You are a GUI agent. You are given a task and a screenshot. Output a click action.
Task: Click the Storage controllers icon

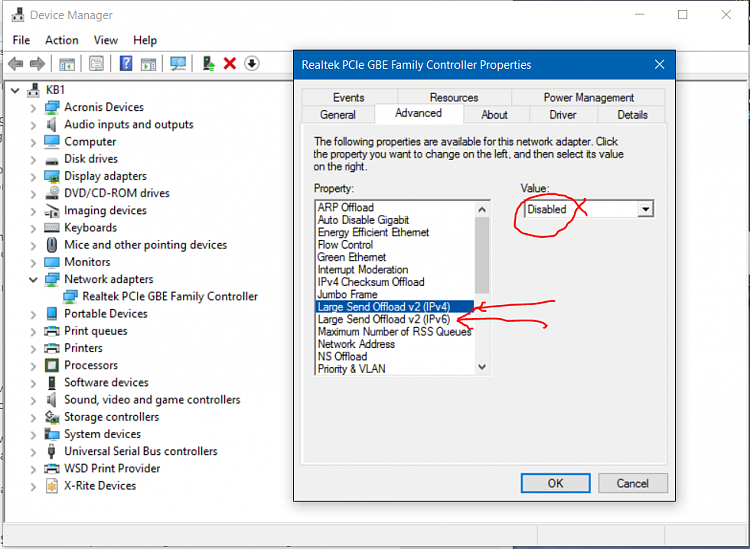tap(52, 417)
